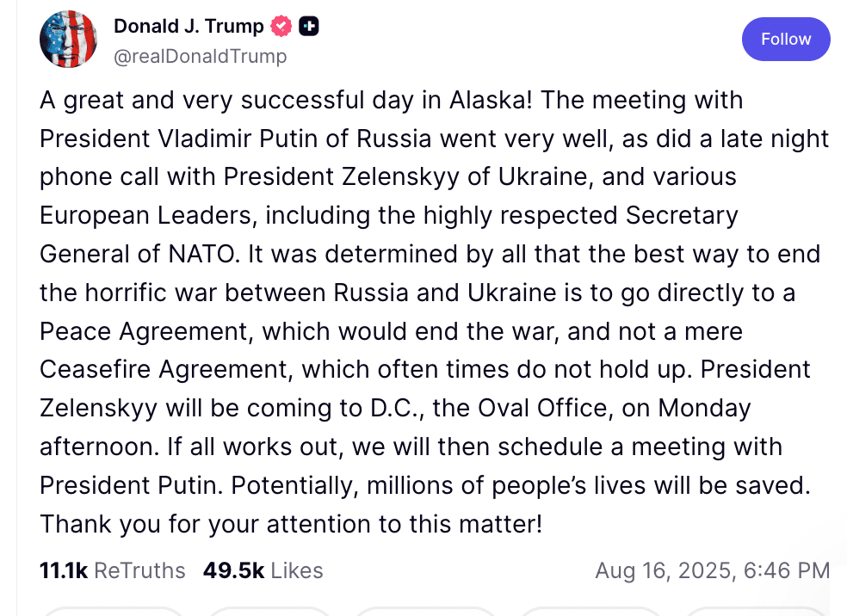Follow the realDonaldTrump account
Viewport: 847px width, 616px height.
[x=786, y=39]
